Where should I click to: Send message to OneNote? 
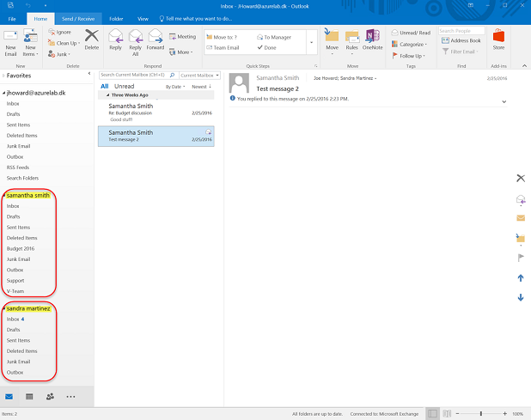(x=373, y=40)
